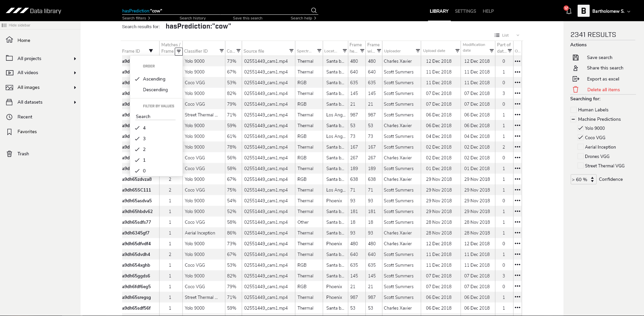Collapse the Machine Predictions group
The height and width of the screenshot is (316, 644).
click(573, 119)
